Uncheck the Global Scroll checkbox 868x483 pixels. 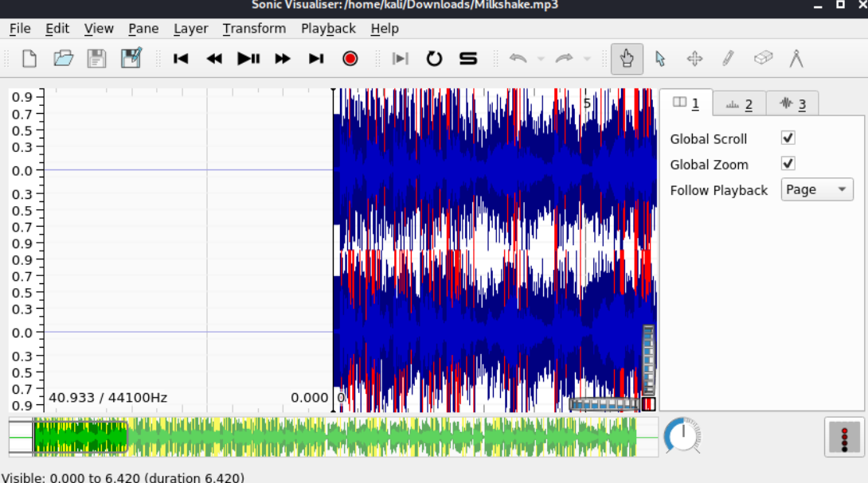tap(788, 138)
